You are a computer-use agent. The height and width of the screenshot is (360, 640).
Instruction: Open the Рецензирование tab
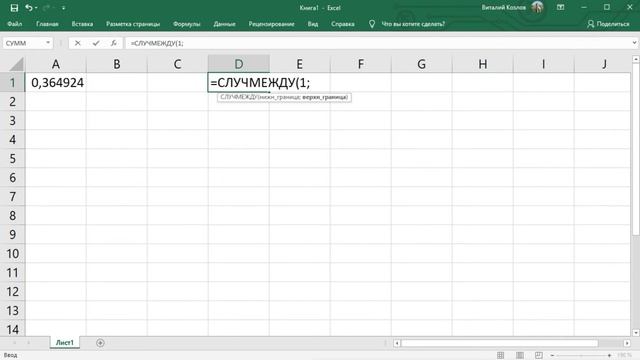[271, 24]
